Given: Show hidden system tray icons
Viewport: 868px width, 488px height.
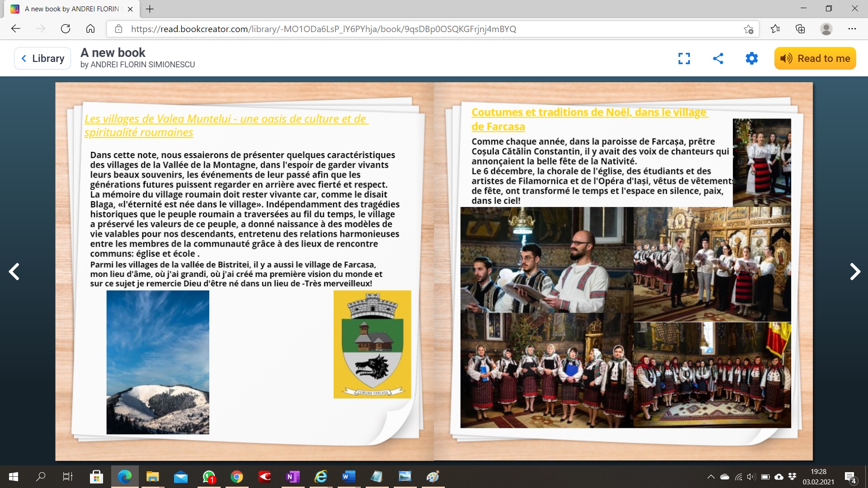Looking at the screenshot, I should tap(711, 477).
